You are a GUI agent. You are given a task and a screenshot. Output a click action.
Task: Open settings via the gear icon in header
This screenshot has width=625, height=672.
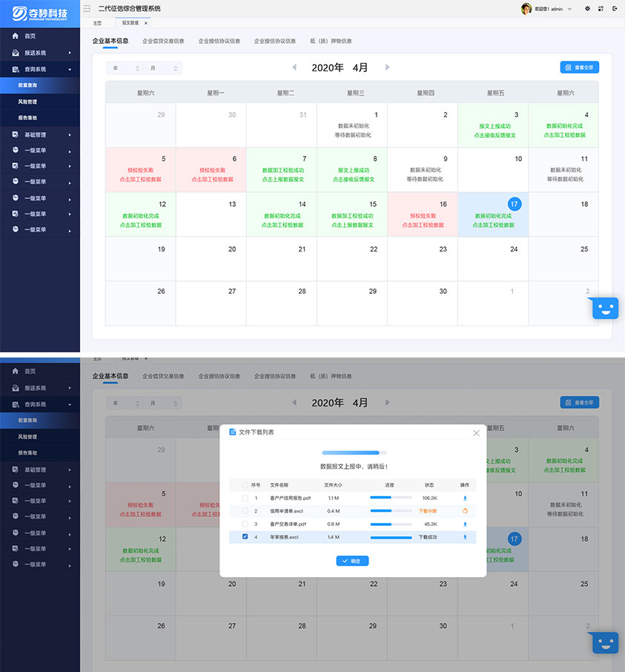(588, 9)
